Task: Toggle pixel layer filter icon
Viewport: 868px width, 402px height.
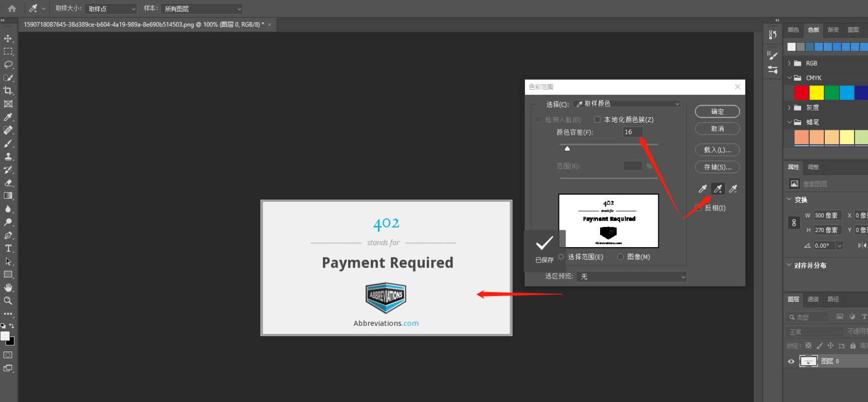Action: tap(840, 317)
